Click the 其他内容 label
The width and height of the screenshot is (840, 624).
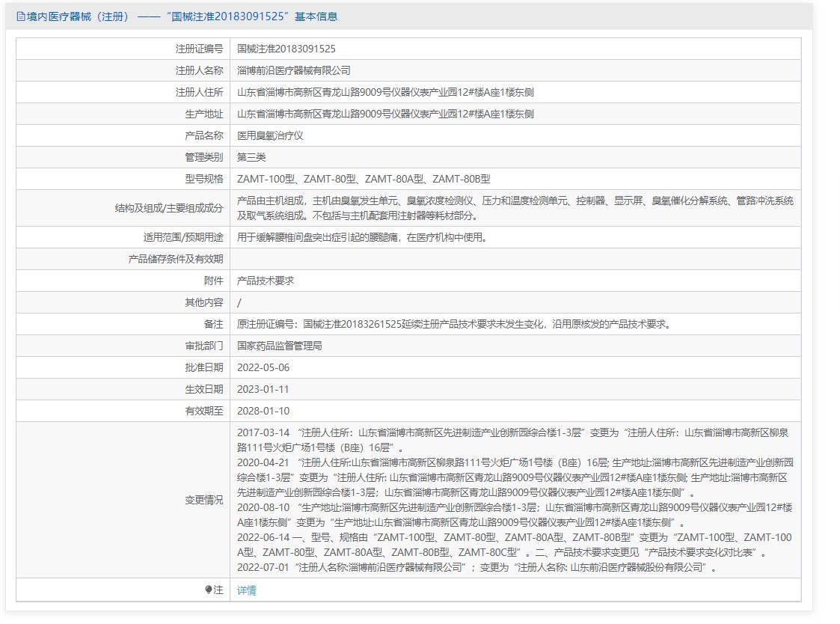tap(204, 302)
